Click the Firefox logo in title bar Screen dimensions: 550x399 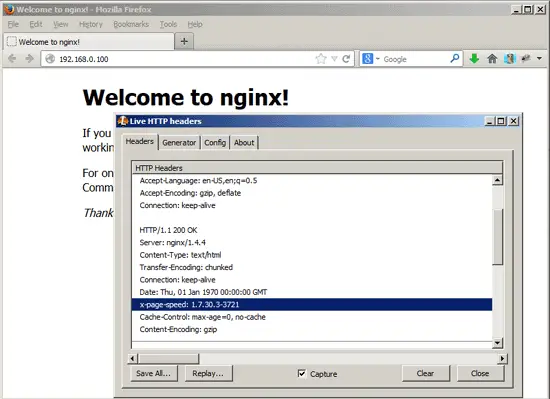(x=9, y=9)
